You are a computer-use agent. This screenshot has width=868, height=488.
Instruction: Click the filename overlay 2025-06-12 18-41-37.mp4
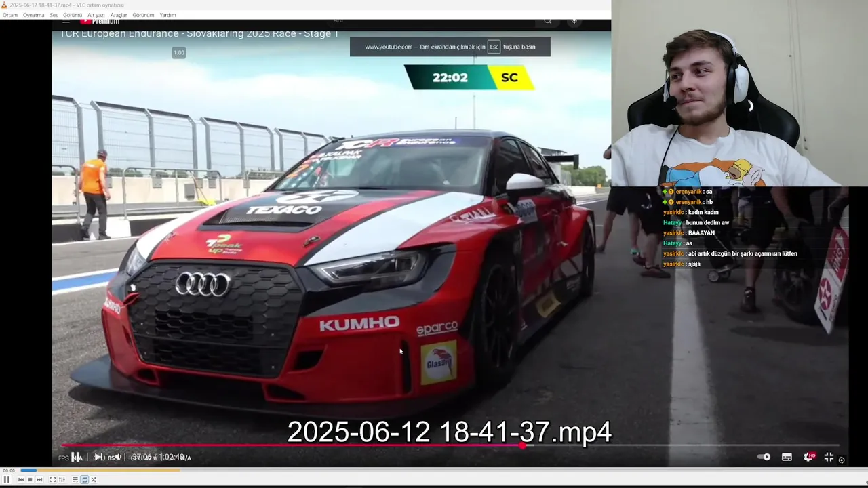[x=450, y=432]
